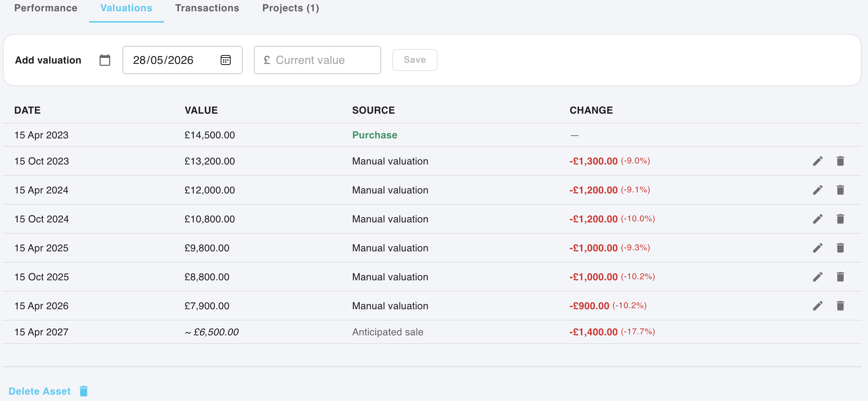This screenshot has width=868, height=401.
Task: Click the Anticipated sale source text
Action: (x=388, y=332)
